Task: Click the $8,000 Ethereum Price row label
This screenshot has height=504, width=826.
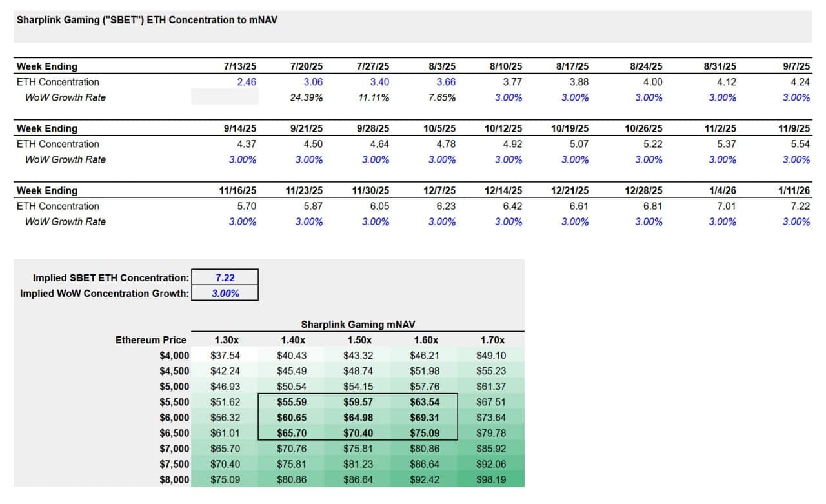Action: tap(174, 479)
